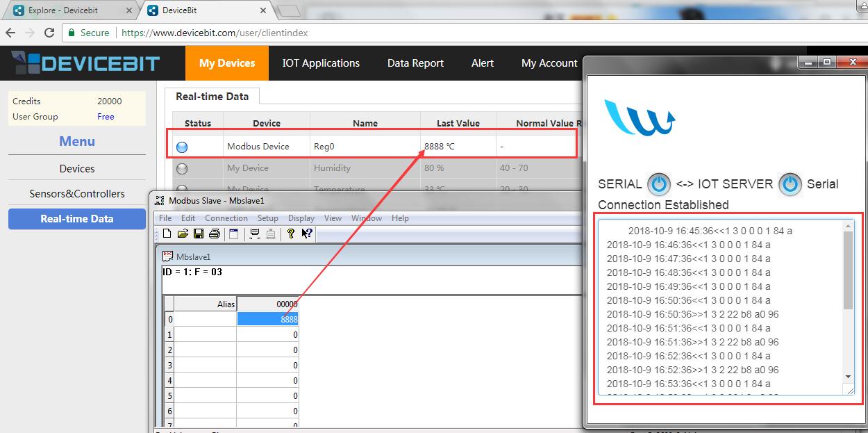Click the What's This arrow-question icon

tap(306, 234)
